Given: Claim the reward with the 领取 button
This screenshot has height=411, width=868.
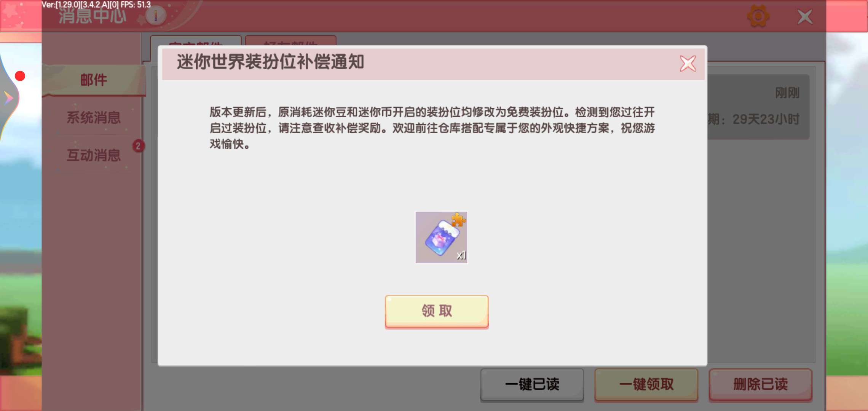Looking at the screenshot, I should (437, 311).
